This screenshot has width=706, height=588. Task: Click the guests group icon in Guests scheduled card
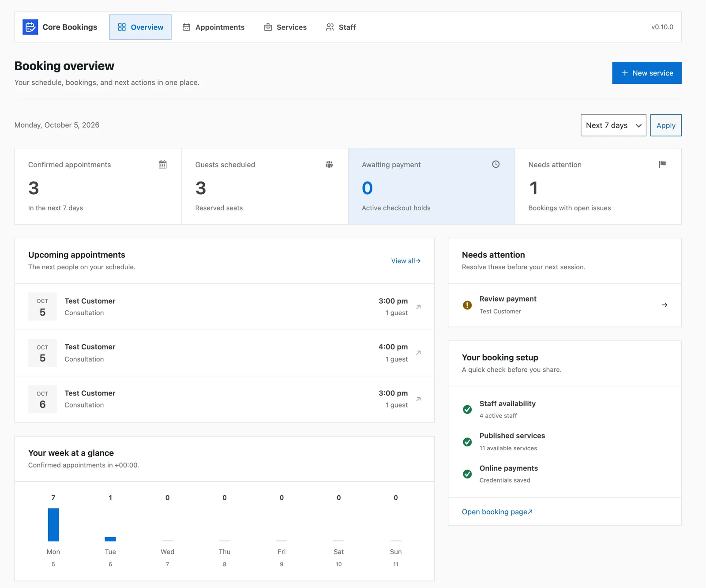329,165
